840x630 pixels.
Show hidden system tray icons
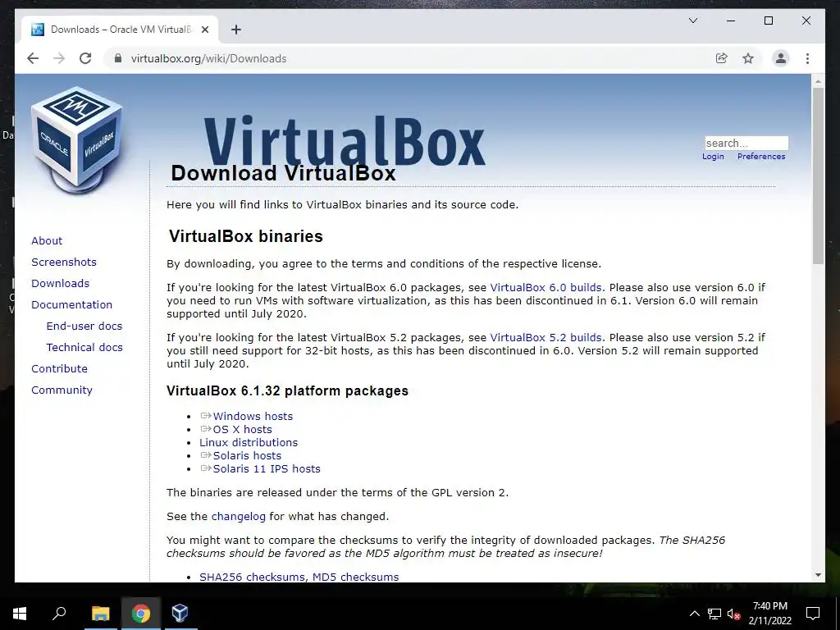coord(694,614)
